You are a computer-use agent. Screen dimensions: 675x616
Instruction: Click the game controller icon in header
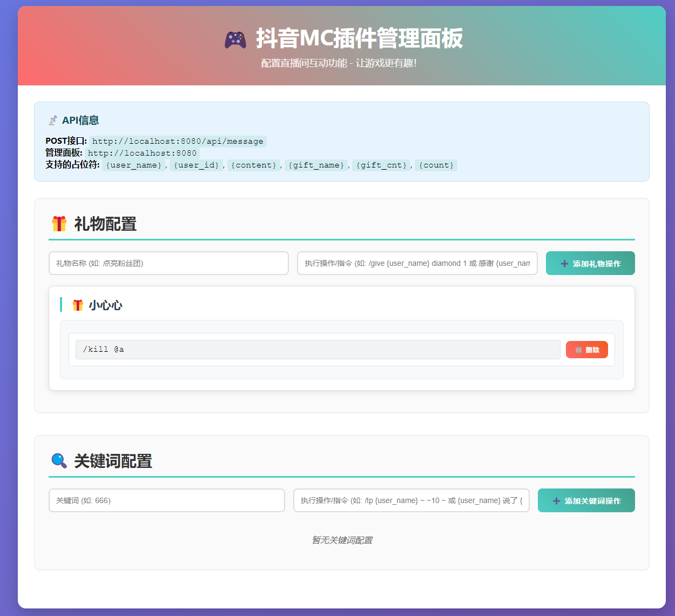point(235,39)
